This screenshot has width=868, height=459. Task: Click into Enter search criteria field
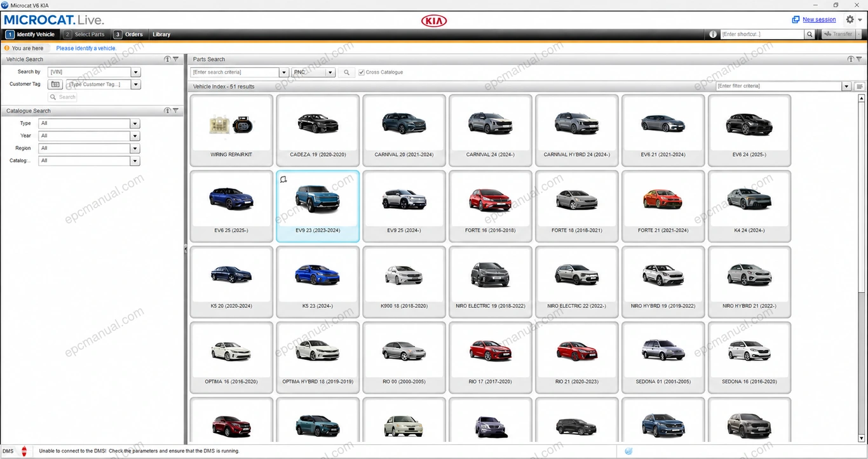click(x=234, y=72)
